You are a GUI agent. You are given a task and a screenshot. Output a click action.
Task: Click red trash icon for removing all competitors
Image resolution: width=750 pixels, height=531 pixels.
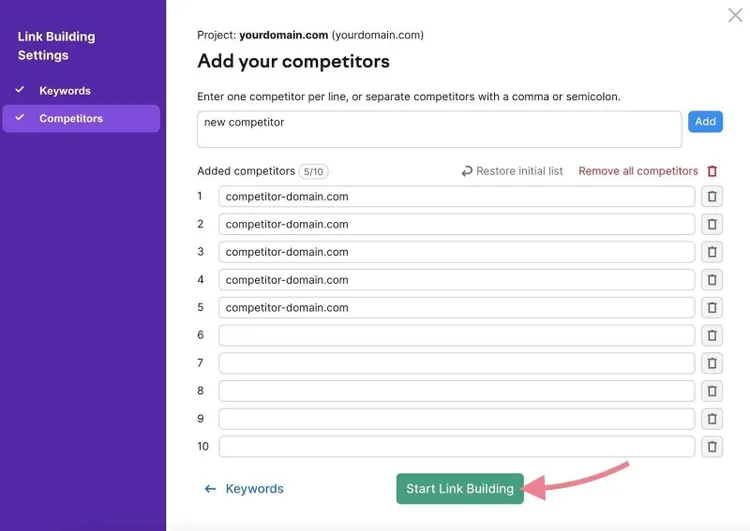click(712, 171)
